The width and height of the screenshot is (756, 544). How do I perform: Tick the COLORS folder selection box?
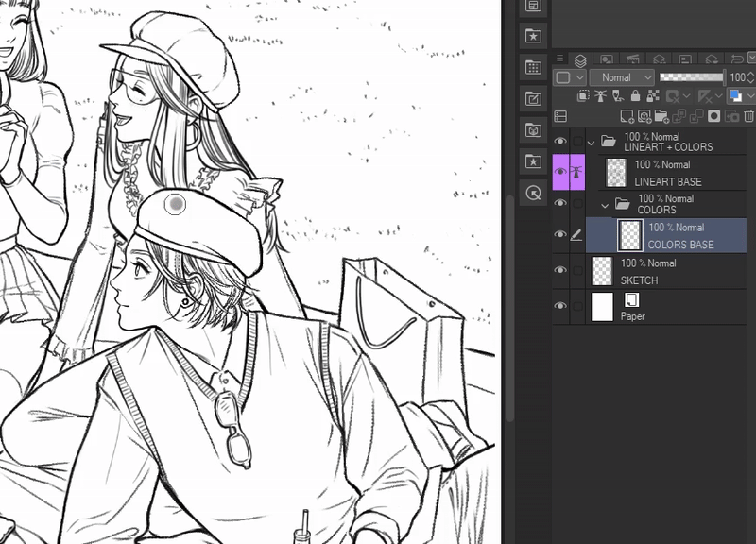pos(577,203)
